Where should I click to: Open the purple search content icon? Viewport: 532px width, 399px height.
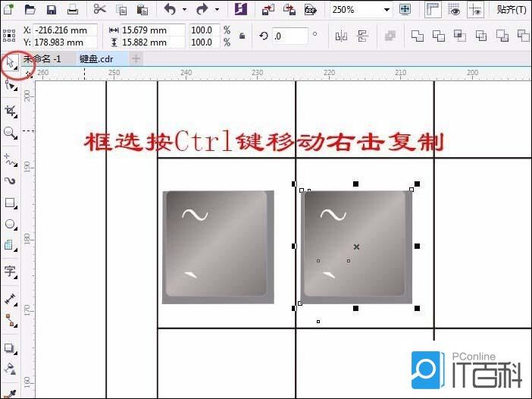(241, 9)
